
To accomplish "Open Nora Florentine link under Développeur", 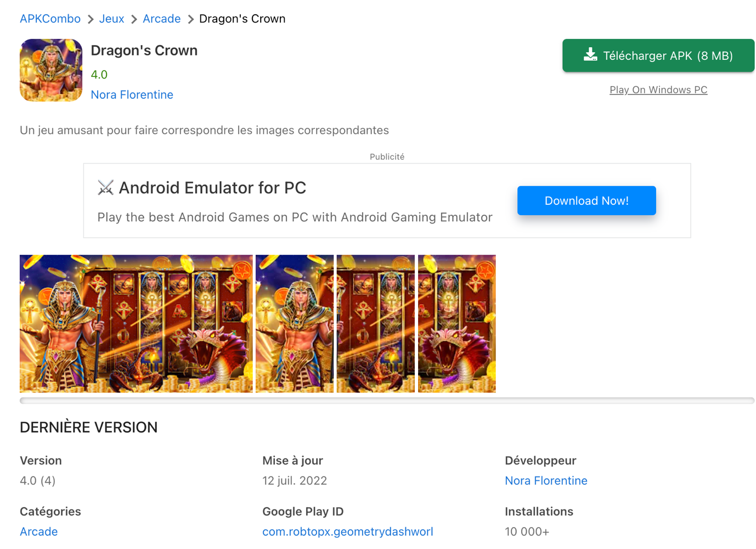I will (x=545, y=480).
